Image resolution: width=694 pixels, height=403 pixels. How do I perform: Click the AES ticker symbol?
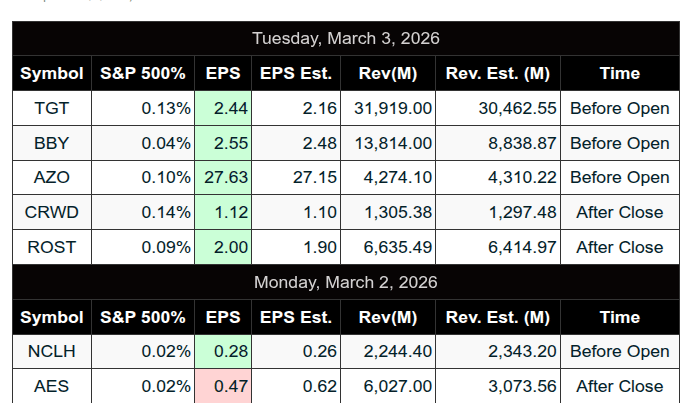click(52, 386)
